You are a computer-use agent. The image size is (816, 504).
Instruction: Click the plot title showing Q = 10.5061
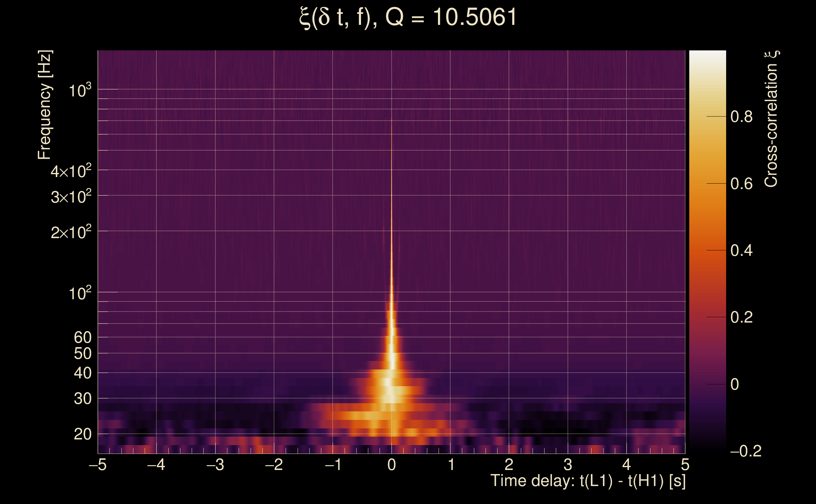click(x=408, y=17)
